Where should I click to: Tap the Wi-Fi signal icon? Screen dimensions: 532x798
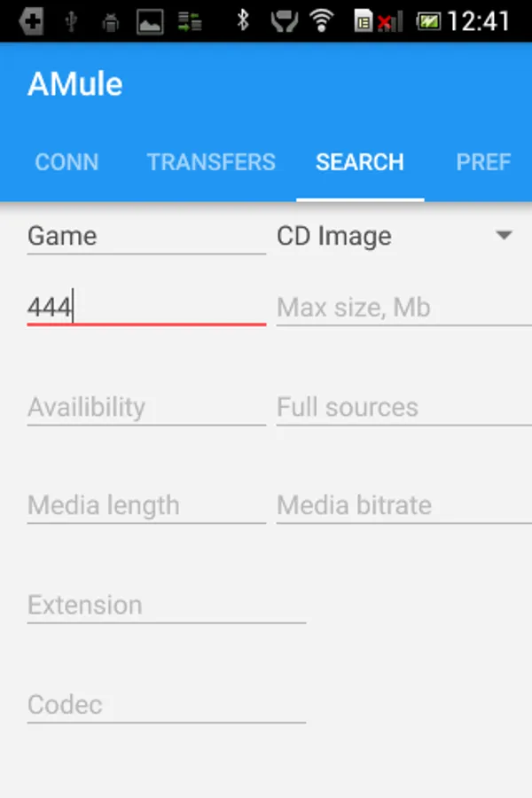[x=322, y=21]
